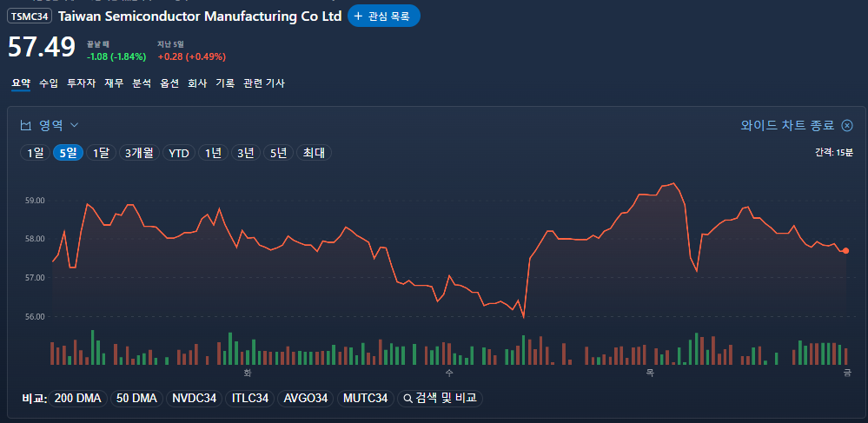Click the circled X exit wide chart icon
This screenshot has height=423, width=868.
847,125
